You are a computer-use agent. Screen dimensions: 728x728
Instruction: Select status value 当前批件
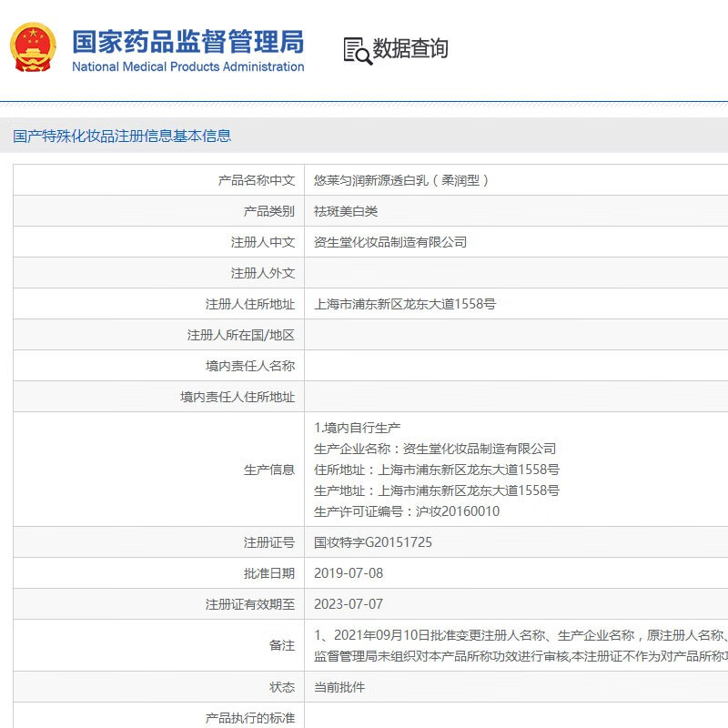(x=339, y=687)
